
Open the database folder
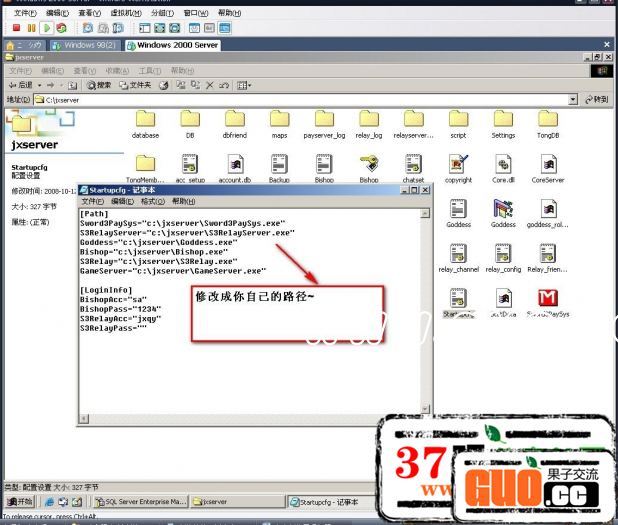[x=145, y=120]
